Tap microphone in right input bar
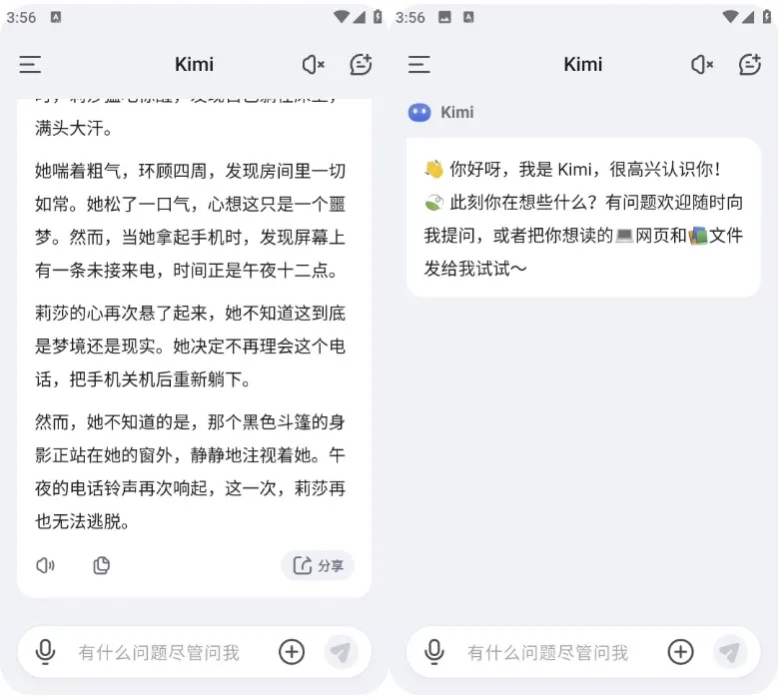 434,652
